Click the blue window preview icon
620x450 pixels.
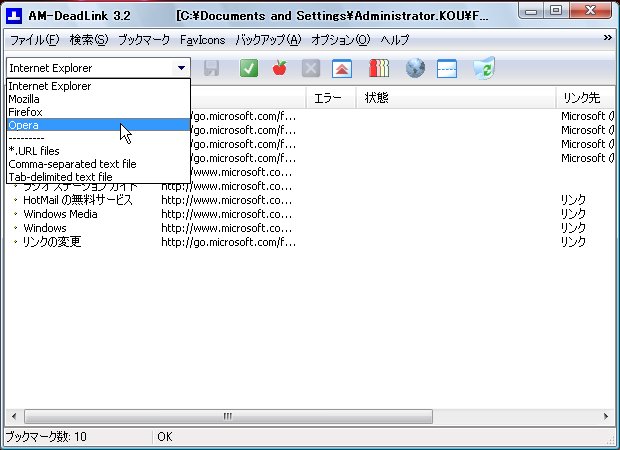click(x=447, y=68)
